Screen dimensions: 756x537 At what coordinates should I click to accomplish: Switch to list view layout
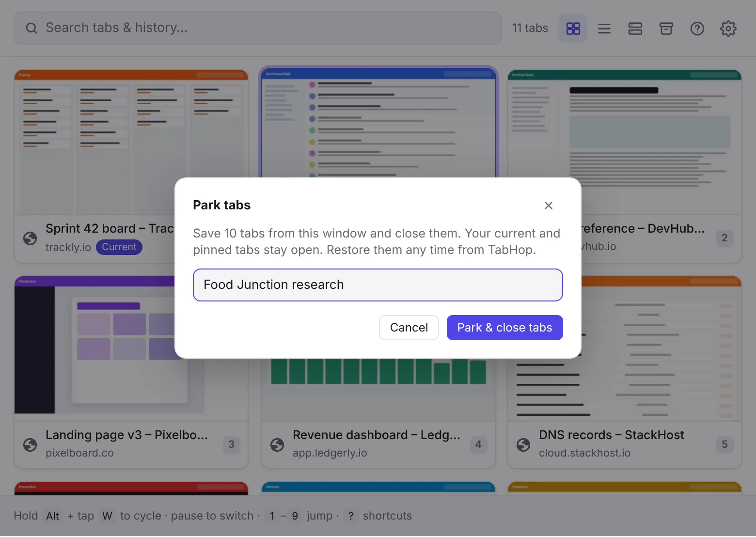point(604,29)
